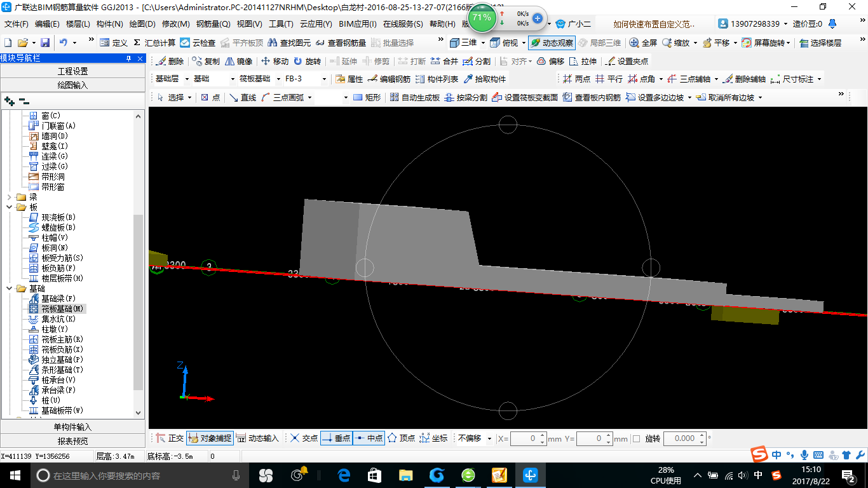Click 全屏 full screen view
The image size is (868, 488).
click(643, 43)
